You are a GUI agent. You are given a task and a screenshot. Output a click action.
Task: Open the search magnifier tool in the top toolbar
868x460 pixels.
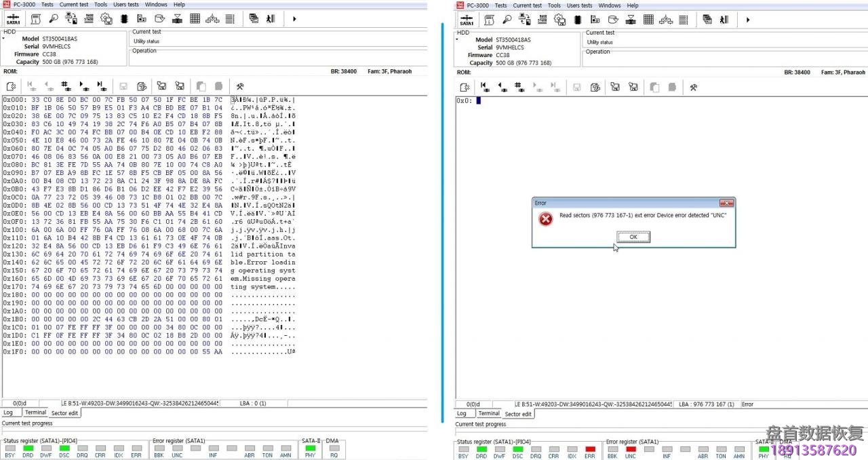[54, 19]
